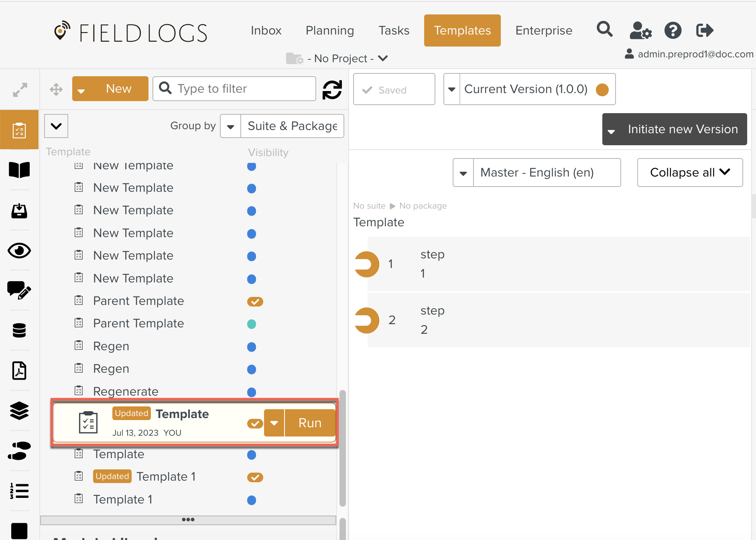Viewport: 756px width, 540px height.
Task: Open the Current Version dropdown arrow
Action: coord(452,89)
